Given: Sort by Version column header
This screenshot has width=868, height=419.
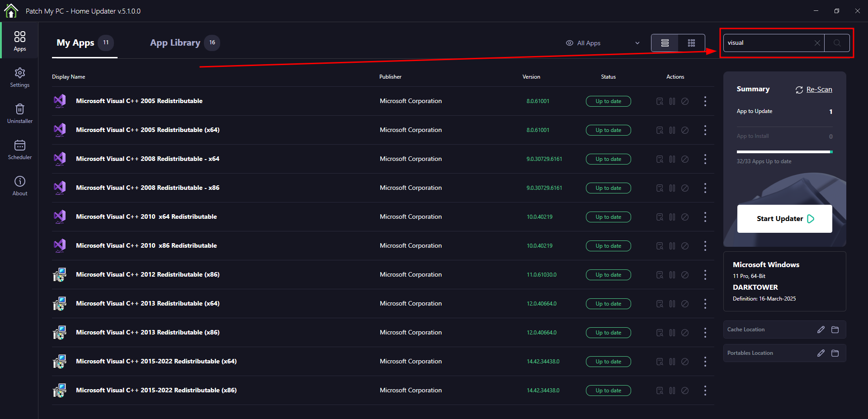Looking at the screenshot, I should pyautogui.click(x=531, y=77).
